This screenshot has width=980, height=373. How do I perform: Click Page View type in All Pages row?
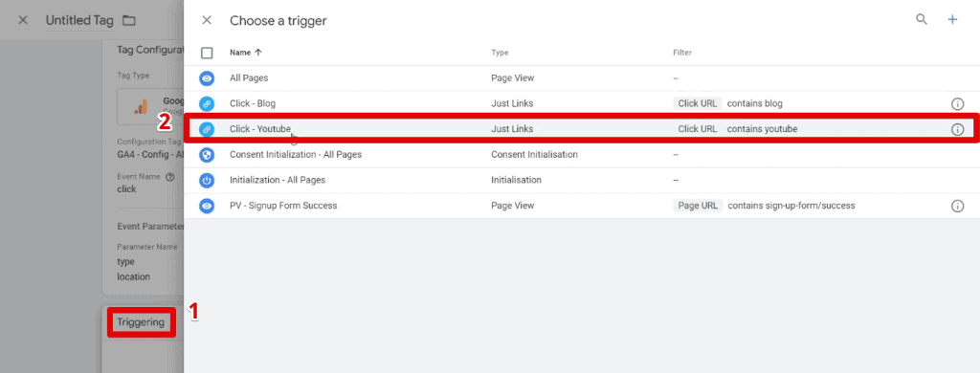513,78
